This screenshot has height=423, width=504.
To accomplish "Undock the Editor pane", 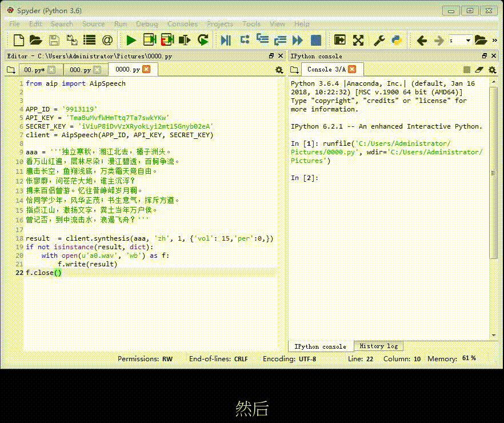I will pyautogui.click(x=271, y=56).
